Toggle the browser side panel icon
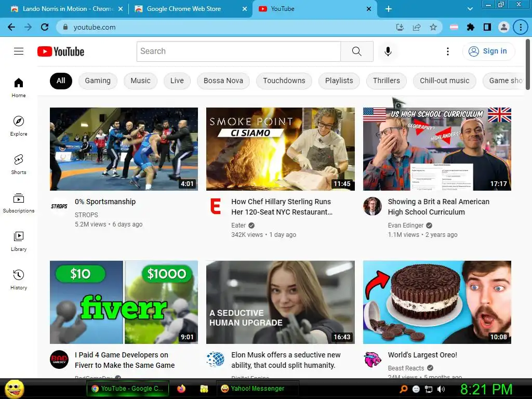This screenshot has height=399, width=532. (487, 27)
